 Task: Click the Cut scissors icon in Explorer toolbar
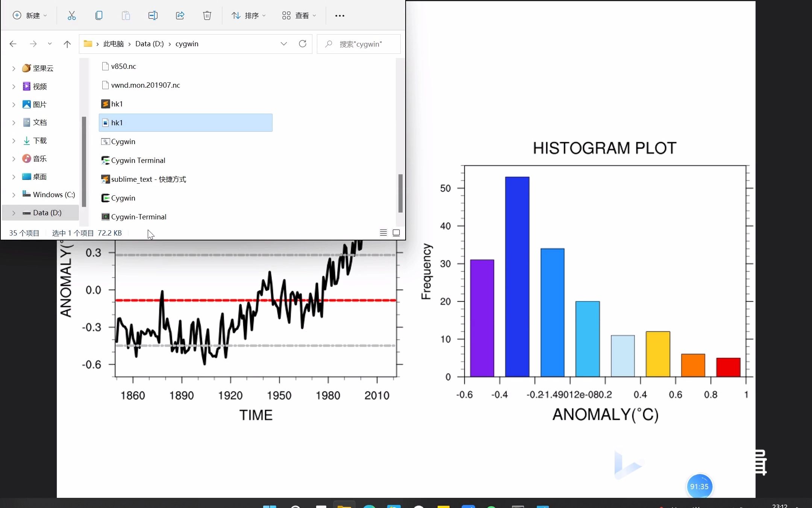pos(71,15)
